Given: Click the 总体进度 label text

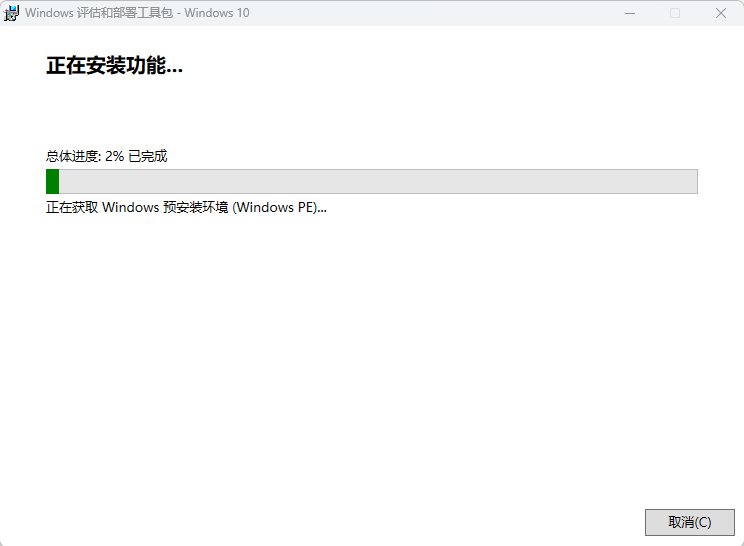Looking at the screenshot, I should click(72, 156).
